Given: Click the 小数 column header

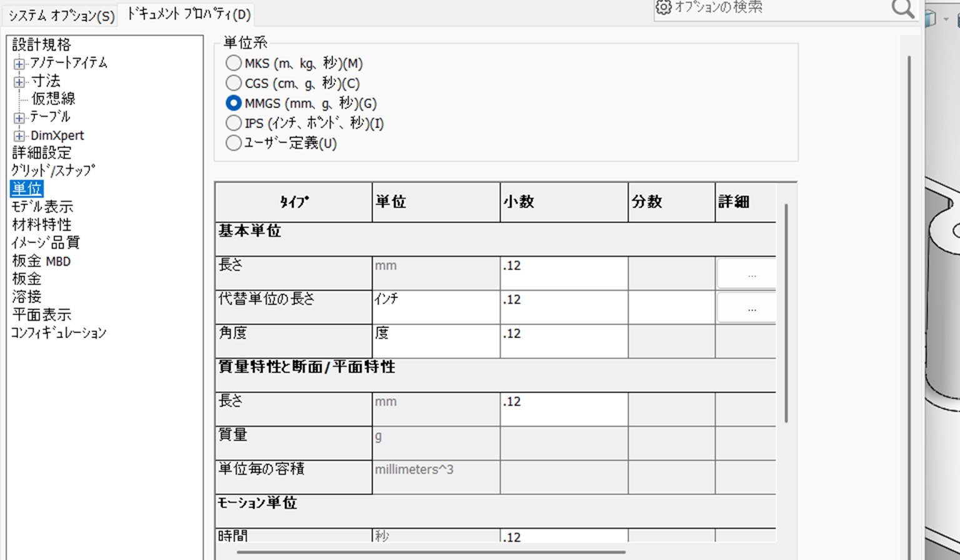Looking at the screenshot, I should pyautogui.click(x=564, y=202).
